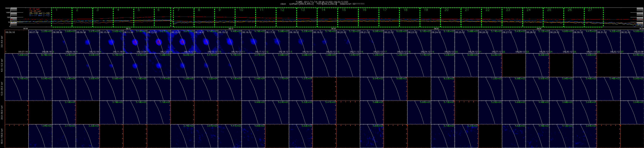Click the blue 0.1–17 MeV (−72) legend label
This screenshot has width=644, height=148.
click(39, 15)
